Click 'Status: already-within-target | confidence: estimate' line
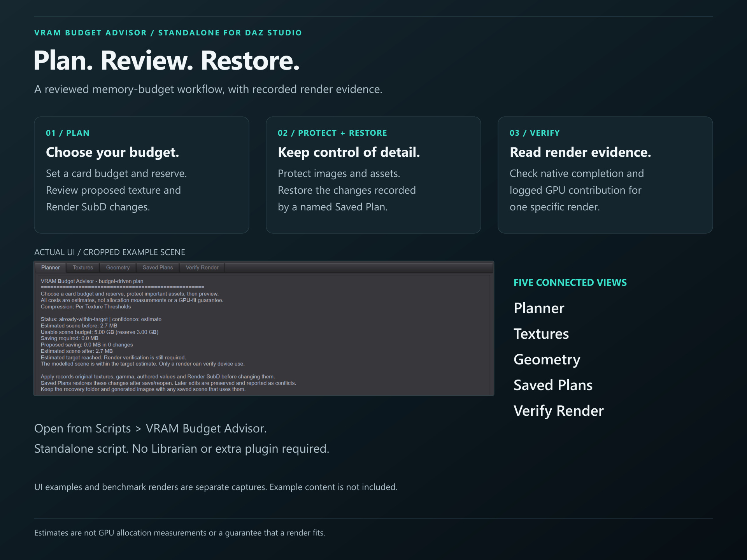Viewport: 747px width, 560px height. point(101,319)
